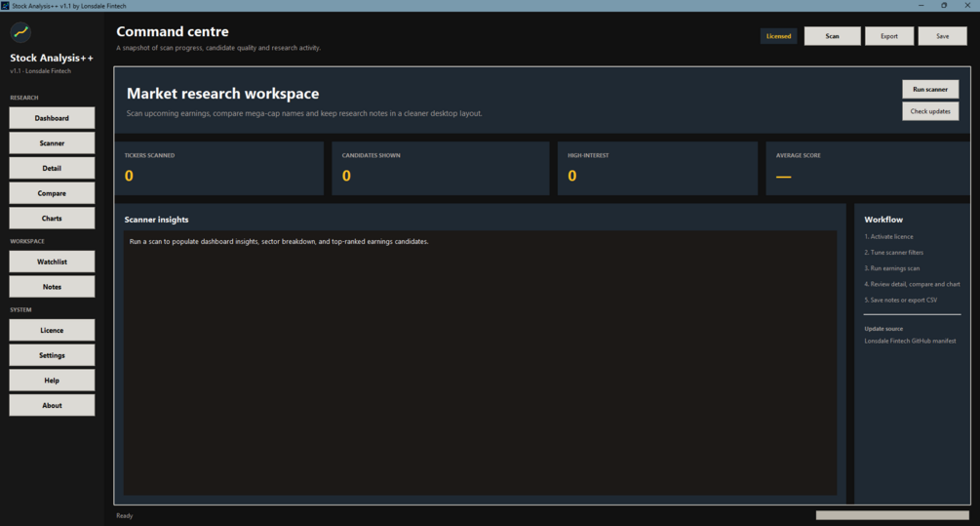The width and height of the screenshot is (980, 526).
Task: Click the Tickers Scanned value card
Action: coord(218,168)
